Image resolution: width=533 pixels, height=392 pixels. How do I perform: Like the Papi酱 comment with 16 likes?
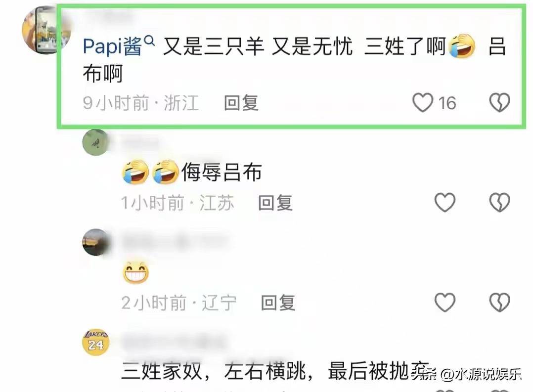[x=423, y=102]
